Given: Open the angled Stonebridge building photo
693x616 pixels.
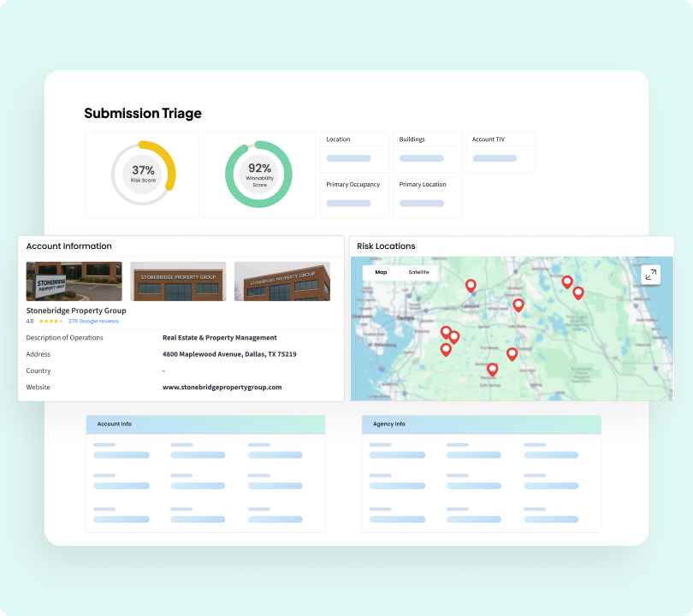Looking at the screenshot, I should click(282, 281).
